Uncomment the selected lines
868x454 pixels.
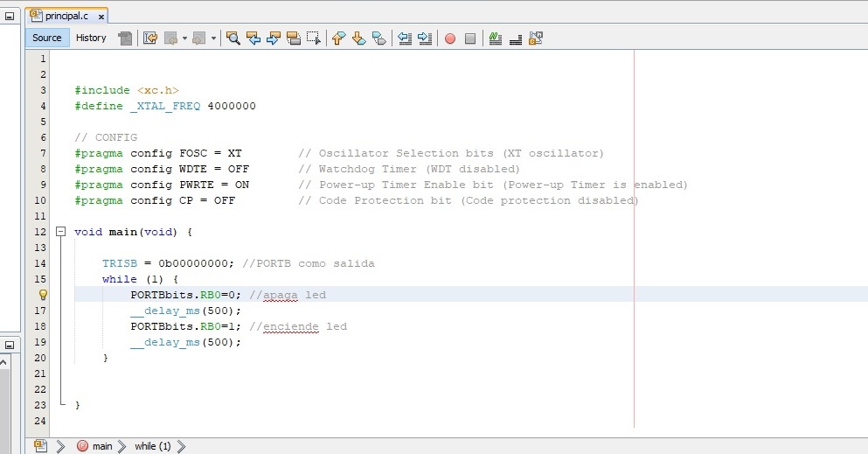(516, 38)
